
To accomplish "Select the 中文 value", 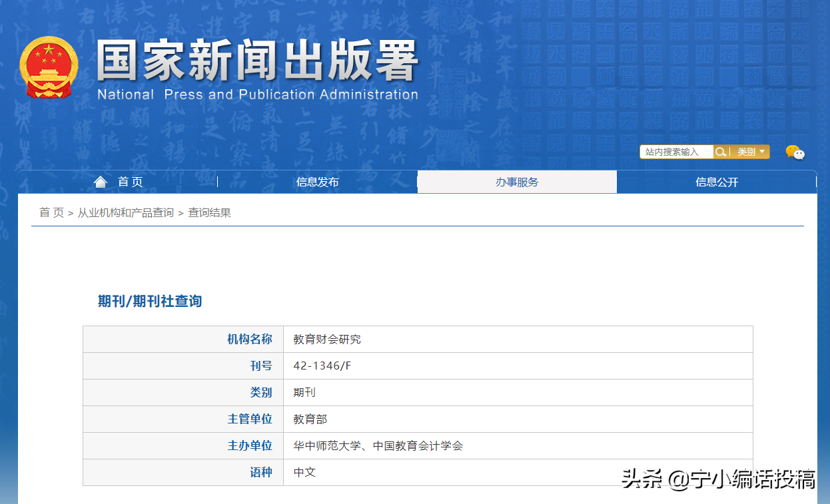I will (304, 472).
